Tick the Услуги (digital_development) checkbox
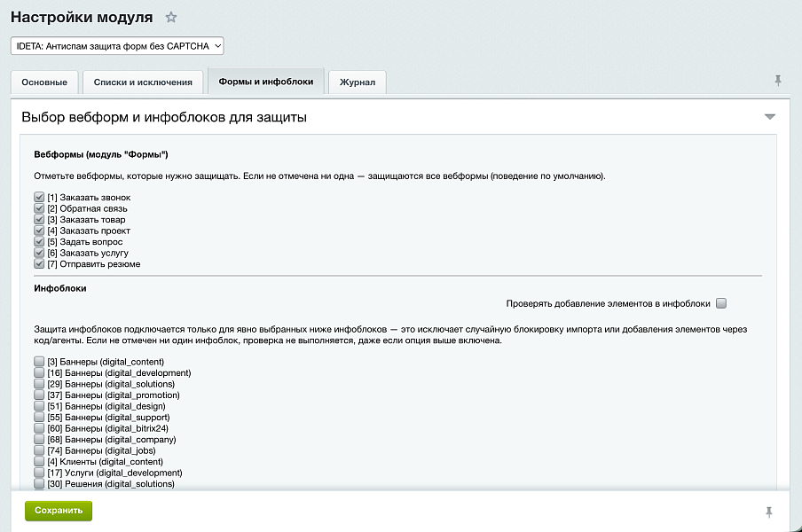 39,473
